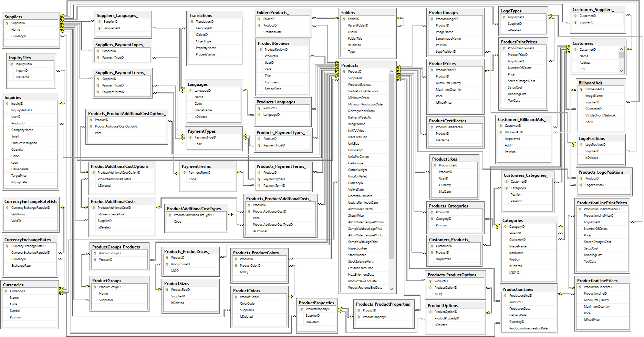Select the ParentFolderID column in Folders
The width and height of the screenshot is (644, 337).
pyautogui.click(x=367, y=25)
